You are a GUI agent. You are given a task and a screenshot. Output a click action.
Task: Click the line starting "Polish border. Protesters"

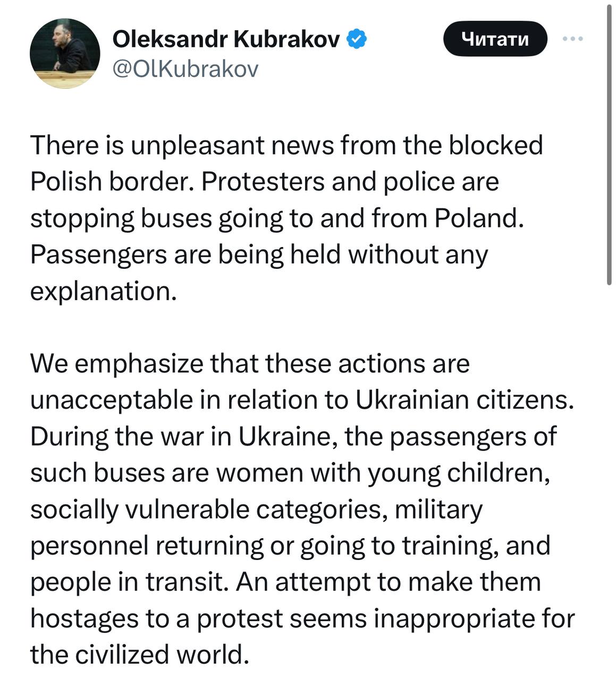[265, 182]
